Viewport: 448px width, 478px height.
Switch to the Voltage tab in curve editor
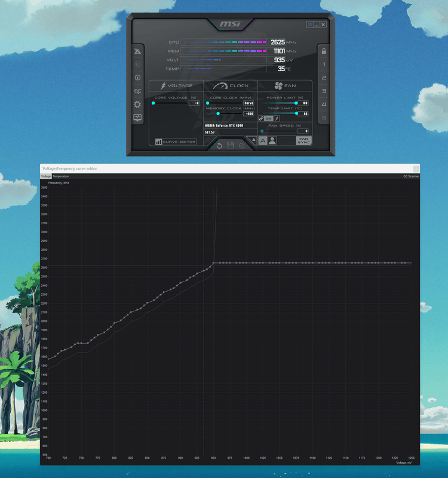point(46,176)
